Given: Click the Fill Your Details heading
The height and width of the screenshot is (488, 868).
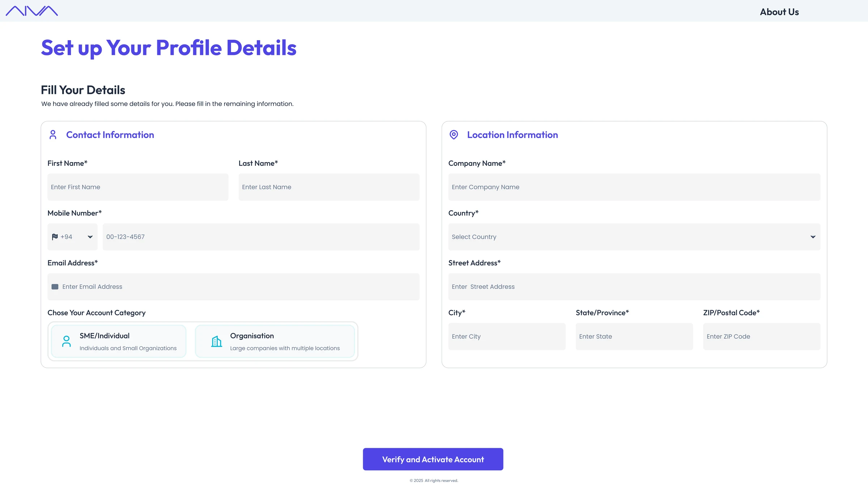Looking at the screenshot, I should (83, 90).
